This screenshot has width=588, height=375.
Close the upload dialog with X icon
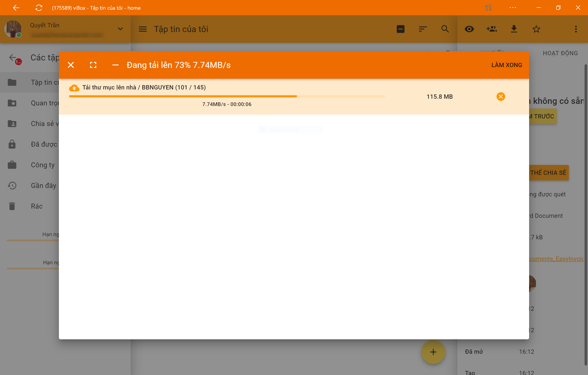click(71, 65)
